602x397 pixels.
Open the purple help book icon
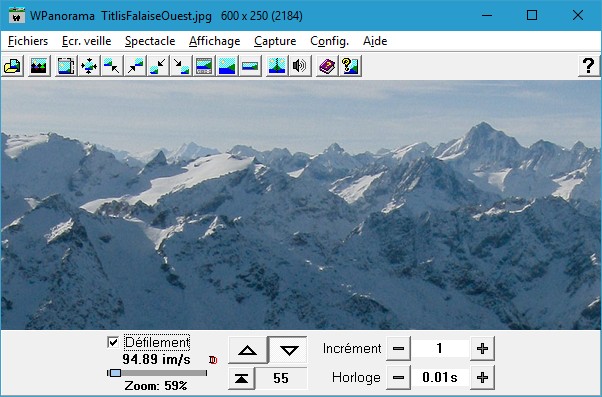[x=327, y=66]
